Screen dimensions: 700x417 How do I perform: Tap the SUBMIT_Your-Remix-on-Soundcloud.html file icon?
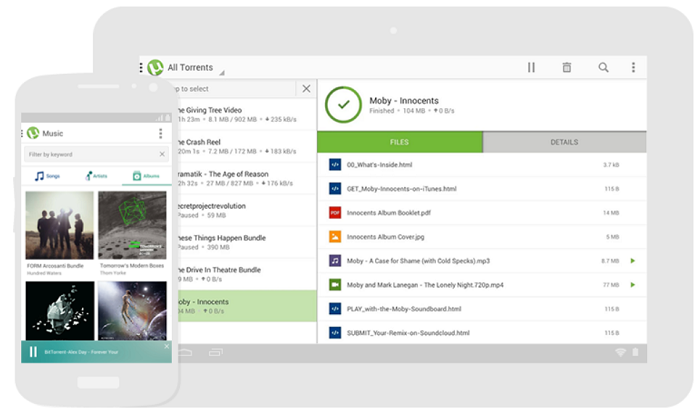click(335, 333)
